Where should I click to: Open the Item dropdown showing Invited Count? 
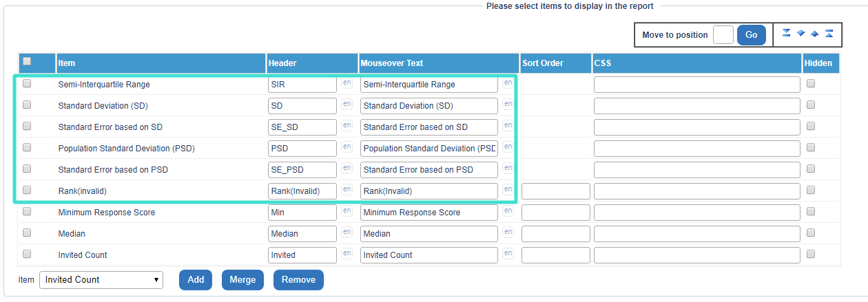coord(101,279)
